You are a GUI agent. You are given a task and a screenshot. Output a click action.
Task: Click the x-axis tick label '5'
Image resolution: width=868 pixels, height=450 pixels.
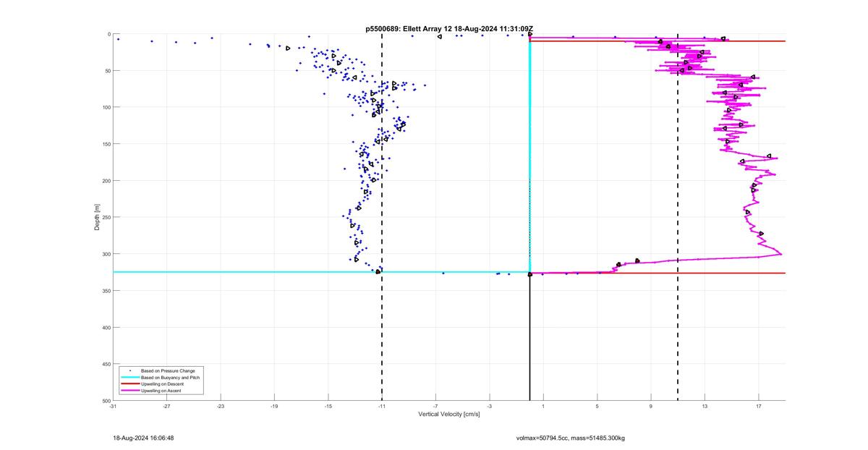pos(597,407)
